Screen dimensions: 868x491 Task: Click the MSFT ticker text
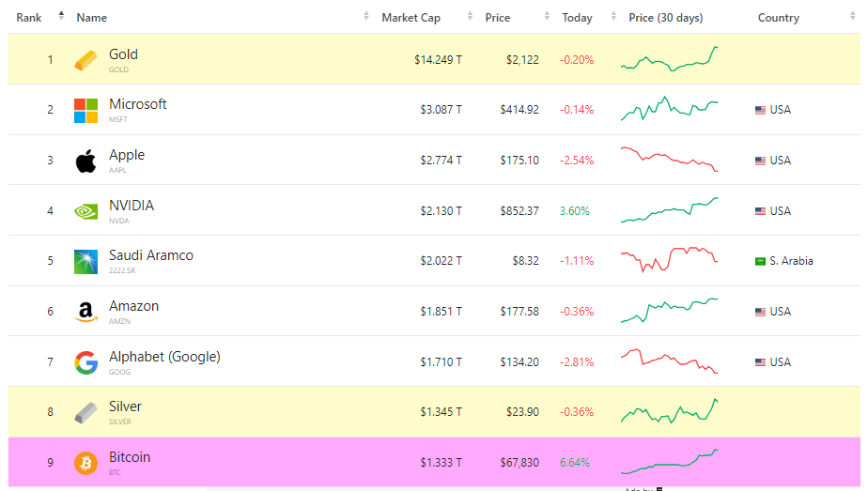click(118, 119)
